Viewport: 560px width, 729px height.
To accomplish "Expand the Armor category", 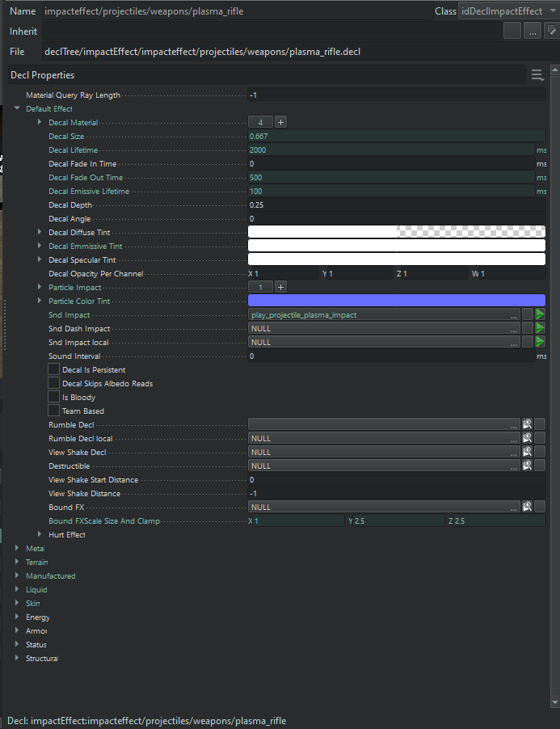I will pyautogui.click(x=17, y=630).
